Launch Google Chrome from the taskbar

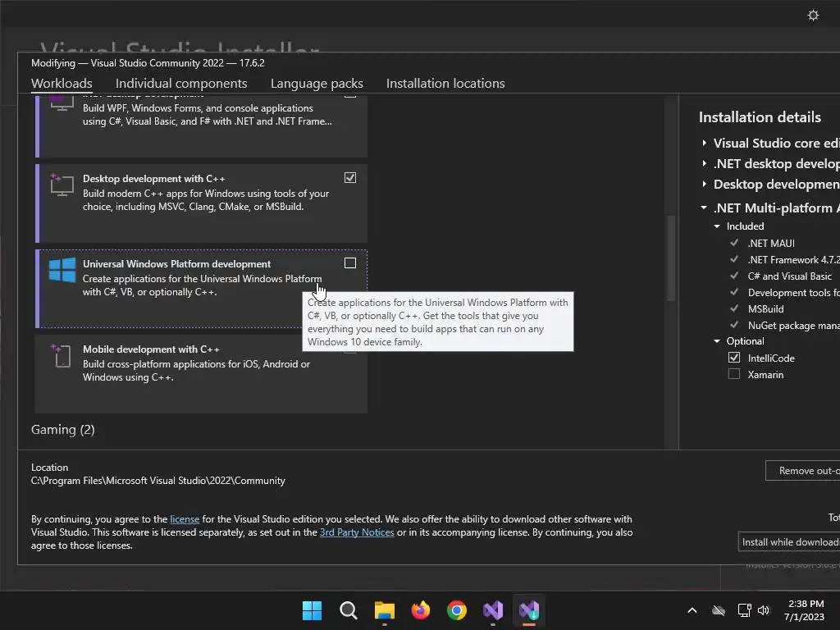point(456,610)
